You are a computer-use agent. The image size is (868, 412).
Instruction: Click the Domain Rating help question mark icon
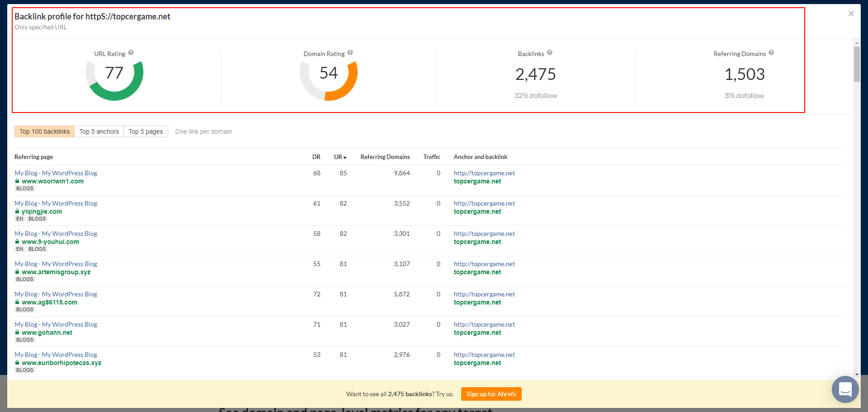point(350,53)
